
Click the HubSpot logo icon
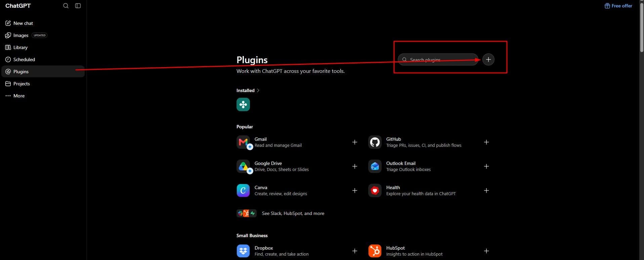point(375,251)
